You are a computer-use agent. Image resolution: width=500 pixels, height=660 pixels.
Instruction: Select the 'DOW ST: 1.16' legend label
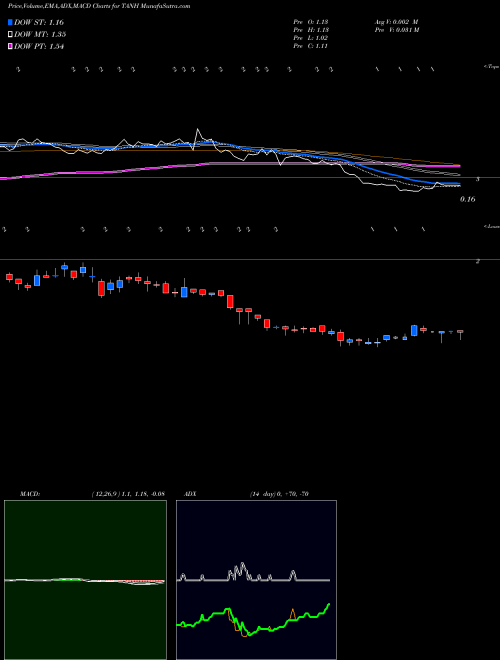point(39,22)
